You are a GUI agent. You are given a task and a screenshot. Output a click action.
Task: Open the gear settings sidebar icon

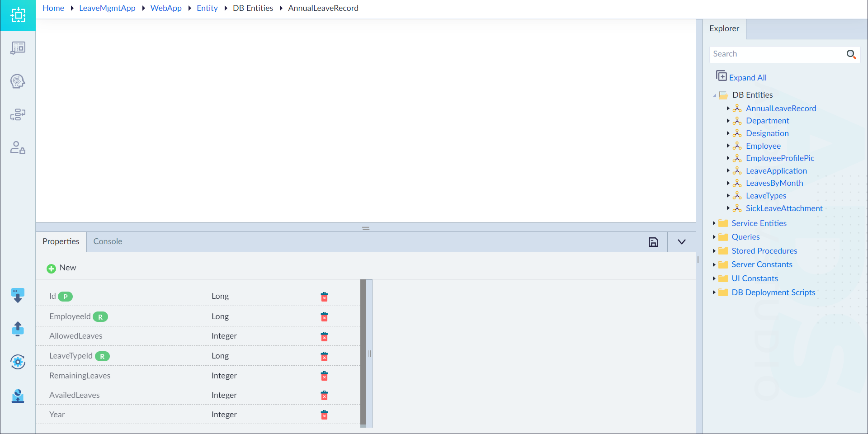click(18, 362)
